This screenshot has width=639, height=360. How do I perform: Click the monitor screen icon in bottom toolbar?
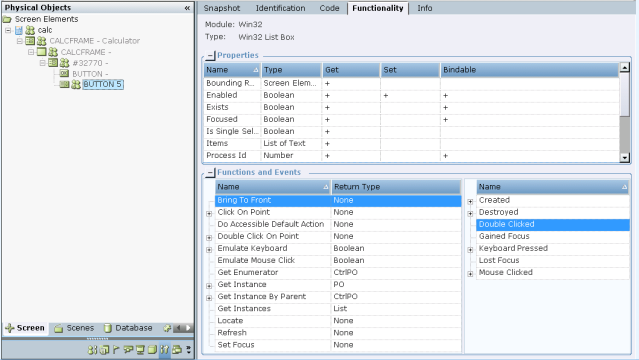coord(140,350)
